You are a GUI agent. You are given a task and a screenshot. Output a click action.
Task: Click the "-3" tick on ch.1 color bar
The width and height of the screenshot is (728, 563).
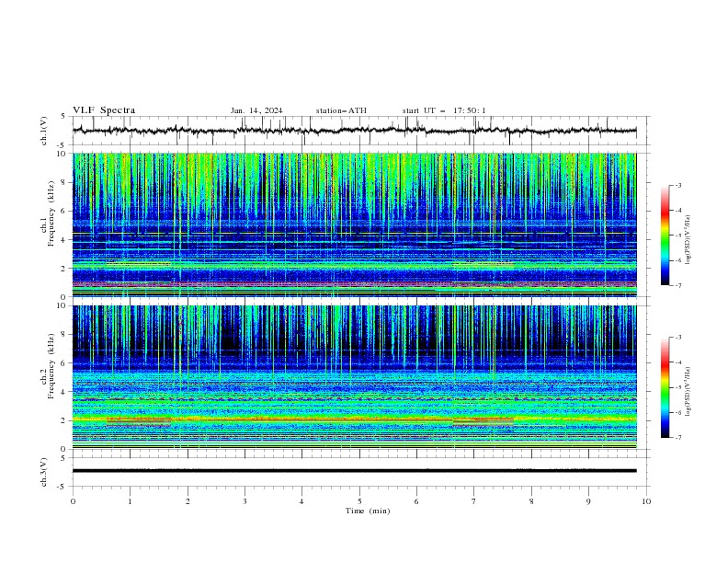(x=678, y=185)
